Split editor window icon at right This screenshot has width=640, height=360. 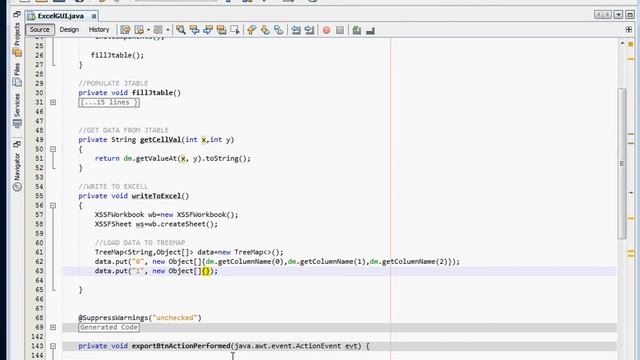click(x=629, y=29)
